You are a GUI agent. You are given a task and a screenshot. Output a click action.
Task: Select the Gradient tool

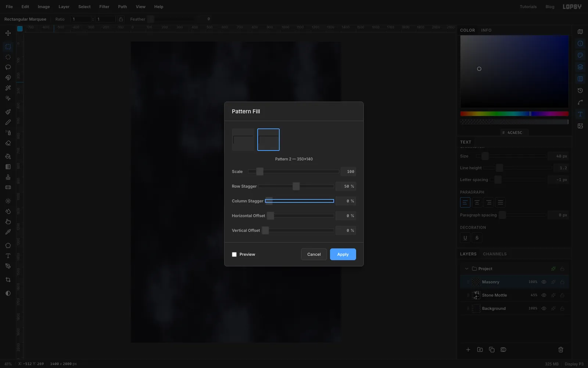click(8, 167)
